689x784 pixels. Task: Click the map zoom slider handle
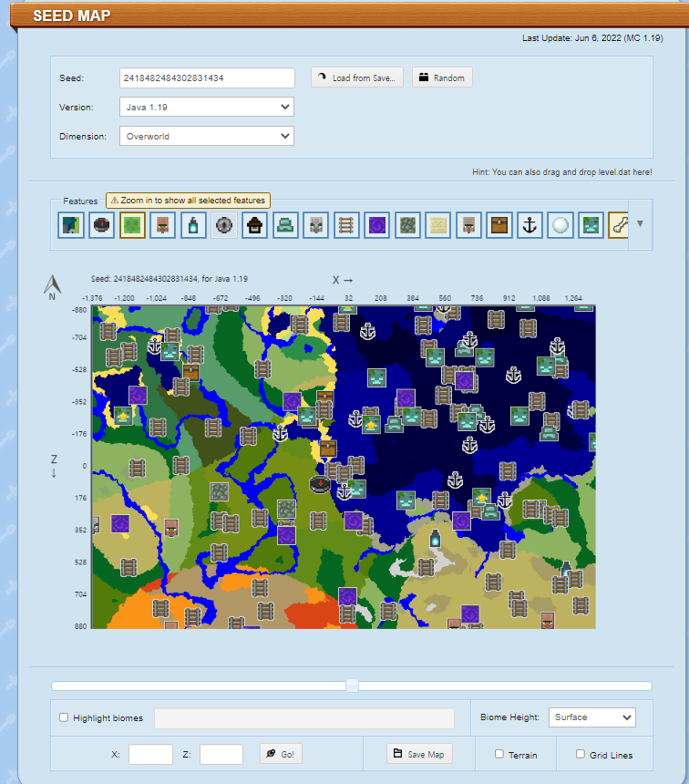pos(352,686)
